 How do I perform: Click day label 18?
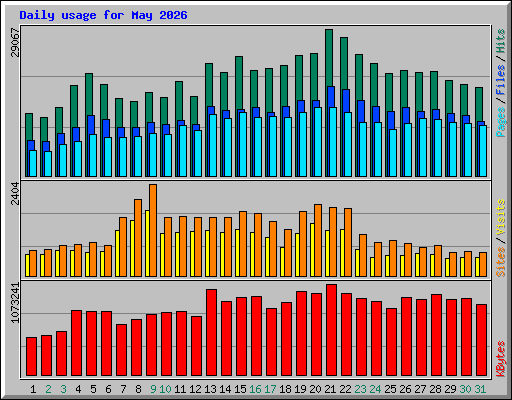point(285,389)
